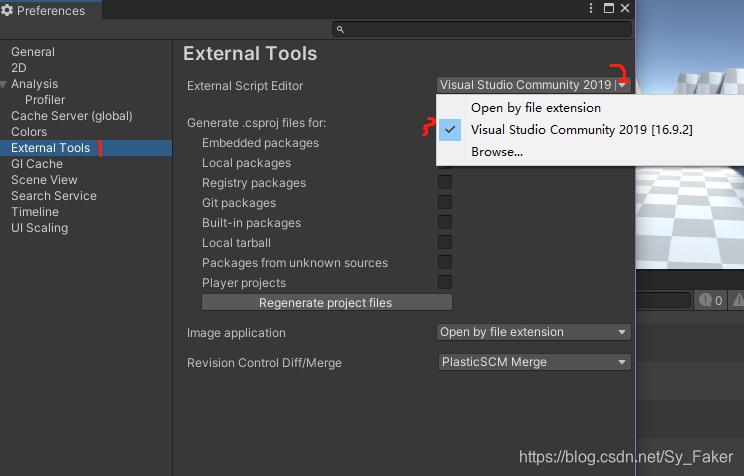Open Revision Control Diff/Merge dropdown

click(534, 362)
